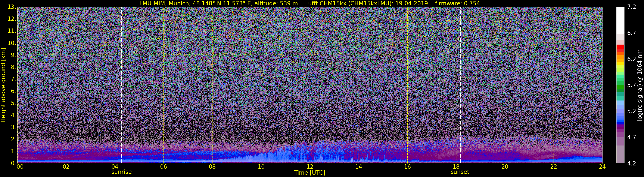Click the height axis tick label '0.'

tap(13, 163)
